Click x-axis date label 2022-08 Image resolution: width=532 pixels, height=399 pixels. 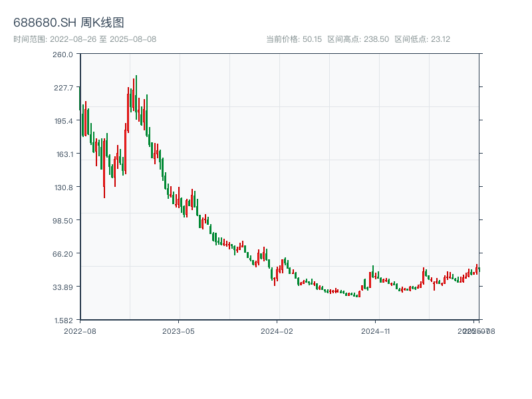coord(80,331)
